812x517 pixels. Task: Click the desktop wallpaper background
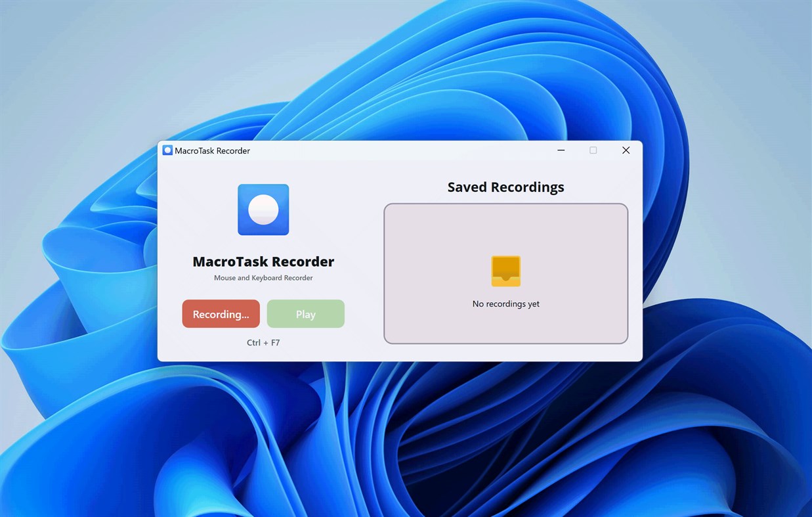point(79,427)
